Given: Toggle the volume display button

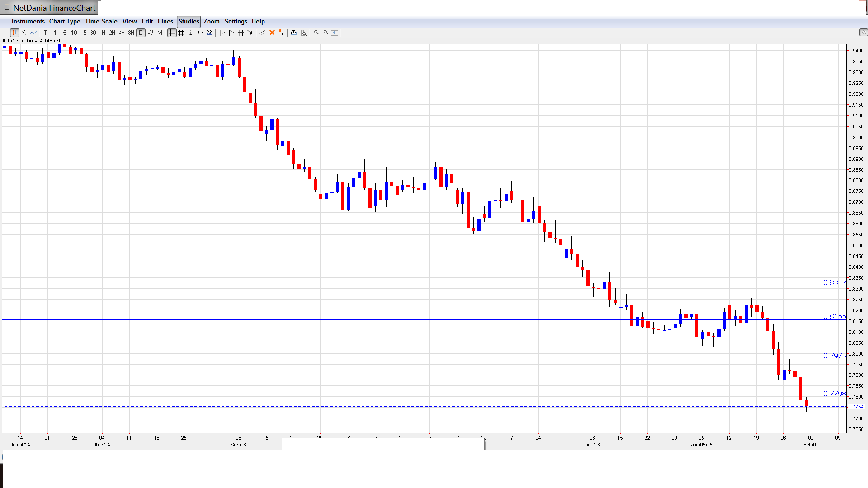Looking at the screenshot, I should tap(210, 33).
